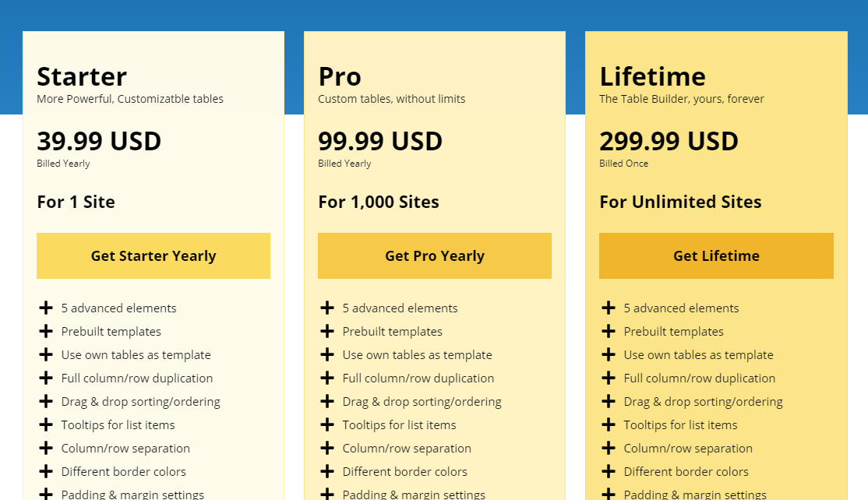Click the Get Starter Yearly button
This screenshot has width=868, height=500.
click(x=153, y=255)
